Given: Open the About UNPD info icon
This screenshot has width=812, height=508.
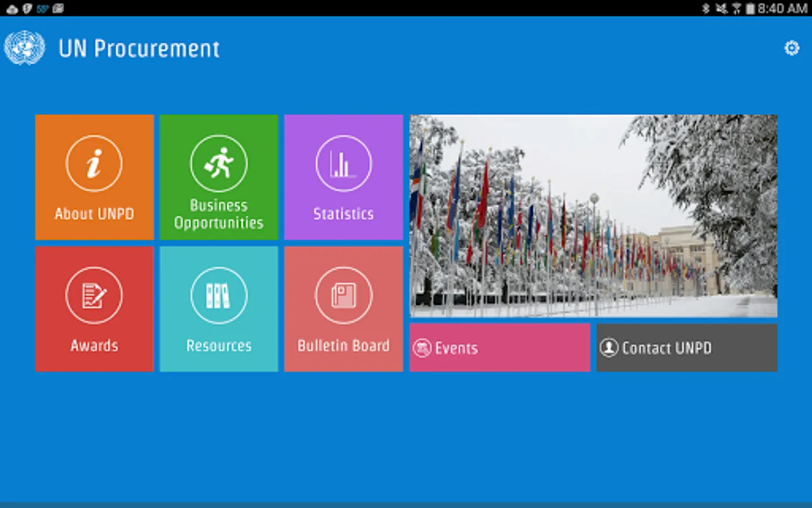Looking at the screenshot, I should (x=94, y=164).
